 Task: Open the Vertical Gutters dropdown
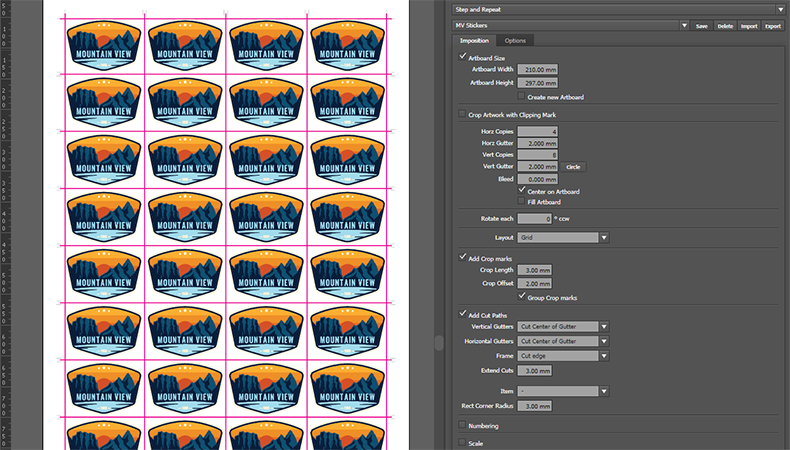point(563,327)
